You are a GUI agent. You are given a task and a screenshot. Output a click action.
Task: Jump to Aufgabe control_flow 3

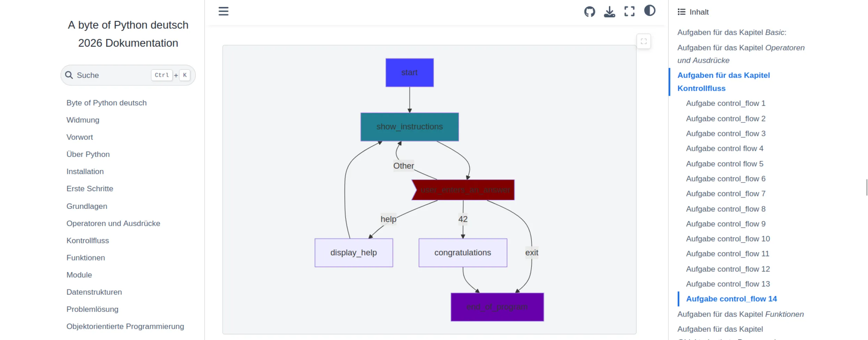click(x=726, y=133)
